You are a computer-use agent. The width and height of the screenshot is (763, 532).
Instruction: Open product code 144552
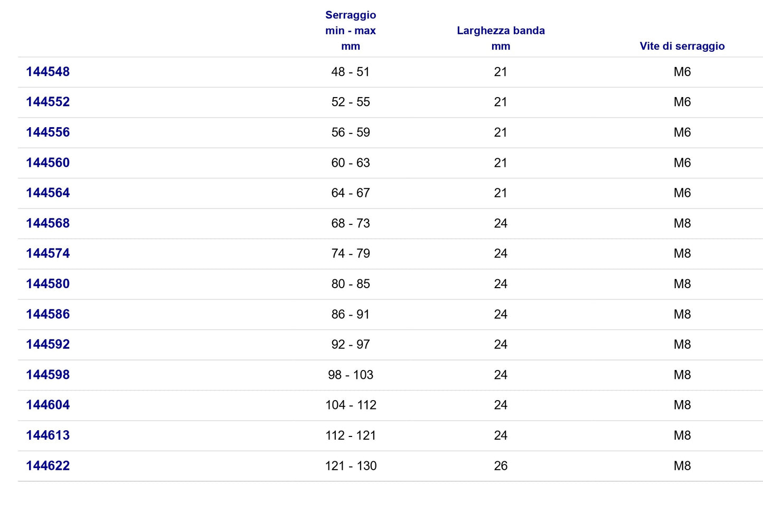[48, 102]
